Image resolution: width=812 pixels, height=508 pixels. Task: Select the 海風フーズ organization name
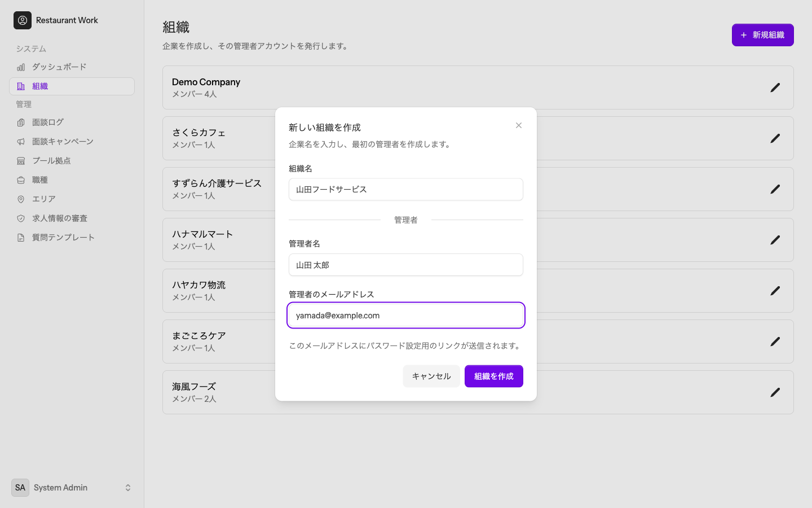point(194,387)
